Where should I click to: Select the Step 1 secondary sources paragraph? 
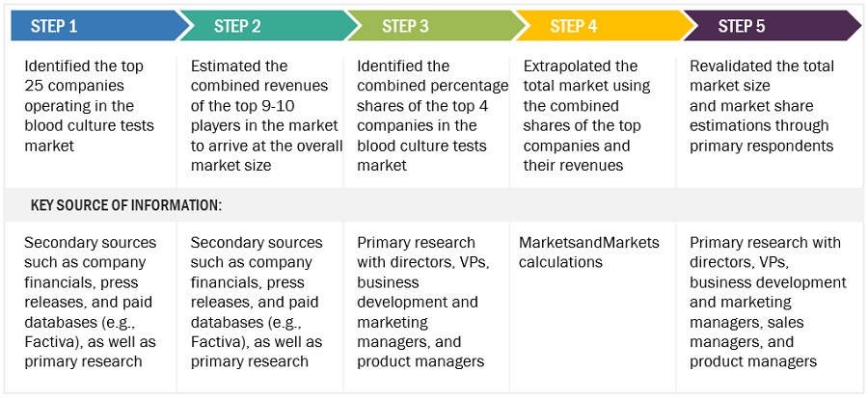tap(90, 302)
